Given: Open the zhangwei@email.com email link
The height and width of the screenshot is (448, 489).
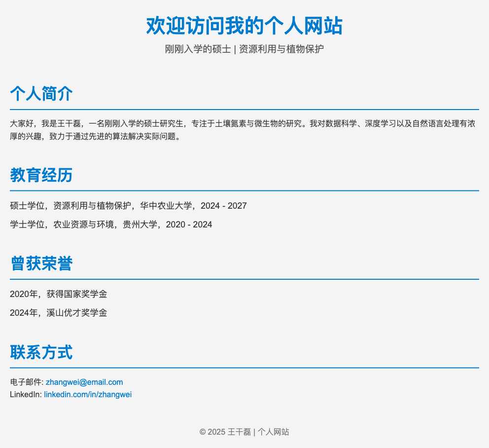Looking at the screenshot, I should [84, 382].
